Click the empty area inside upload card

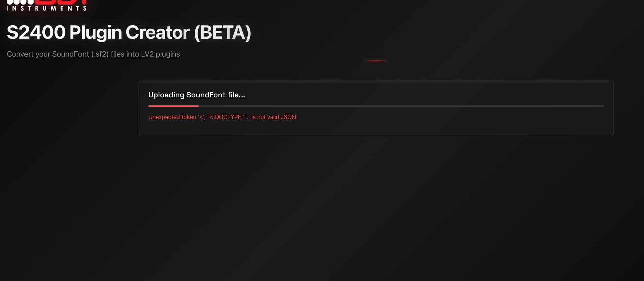[x=436, y=126]
